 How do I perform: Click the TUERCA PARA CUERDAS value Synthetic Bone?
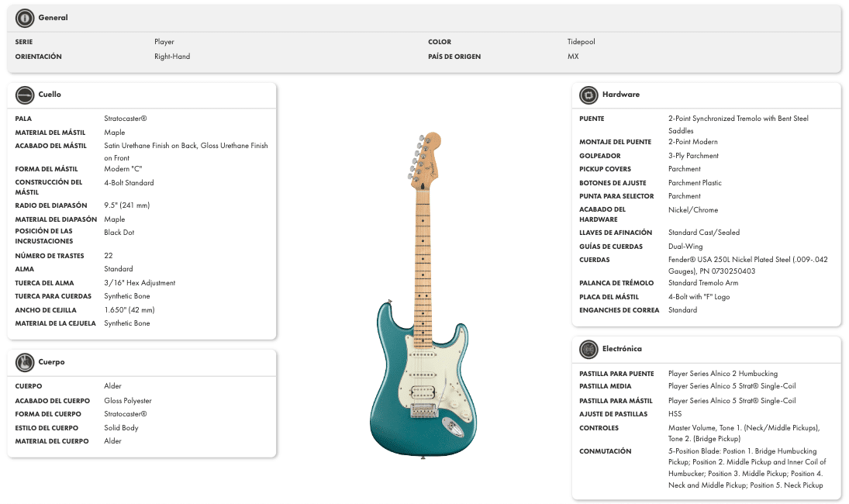coord(126,296)
